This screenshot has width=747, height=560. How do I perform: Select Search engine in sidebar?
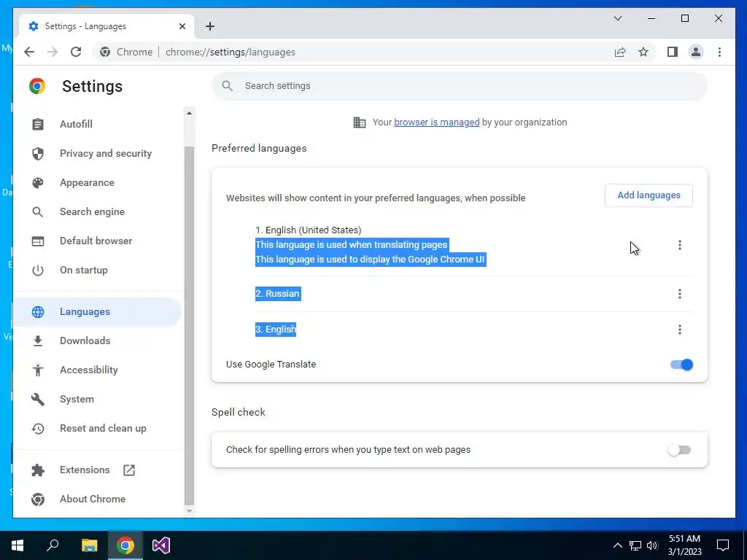[x=93, y=212]
